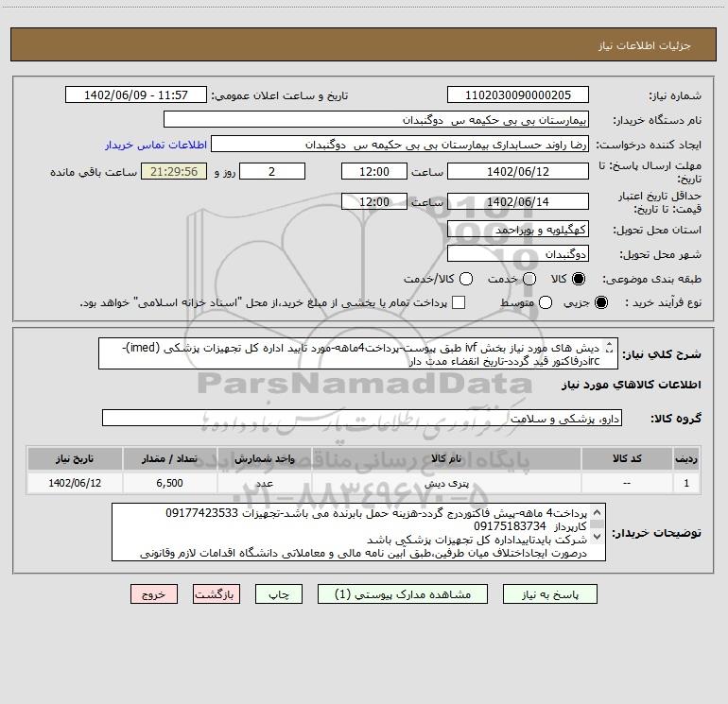Click the پاسخ به نیاز button
This screenshot has width=728, height=704.
(549, 594)
